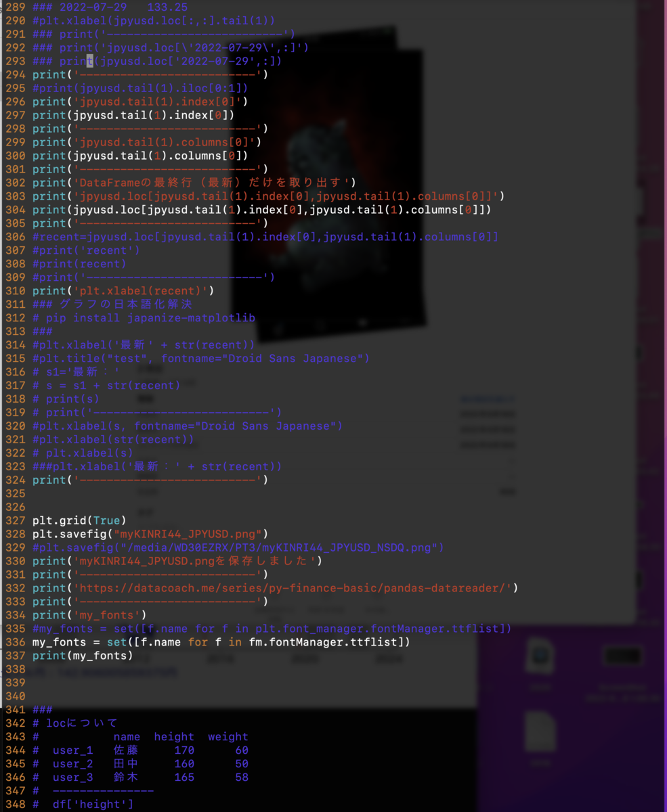Click the 佐藤 entry in the loc table comment

tap(126, 750)
